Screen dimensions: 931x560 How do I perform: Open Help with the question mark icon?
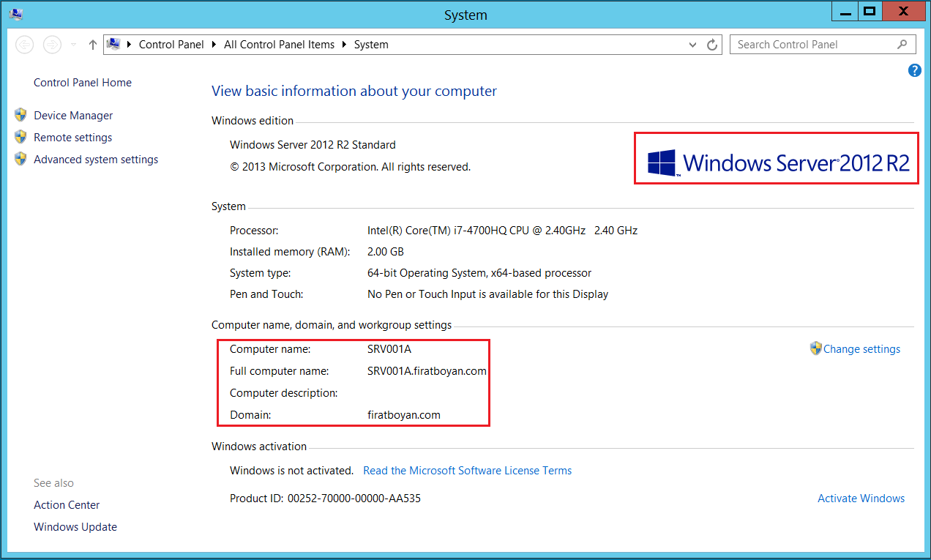point(914,70)
